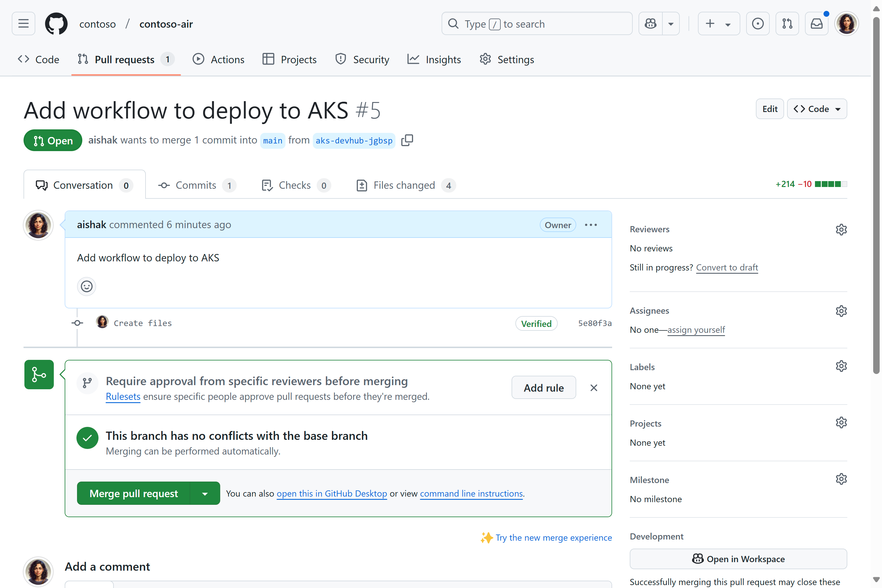Copy the aks-devhub-jgbsp branch name
The width and height of the screenshot is (882, 588).
[x=407, y=140]
